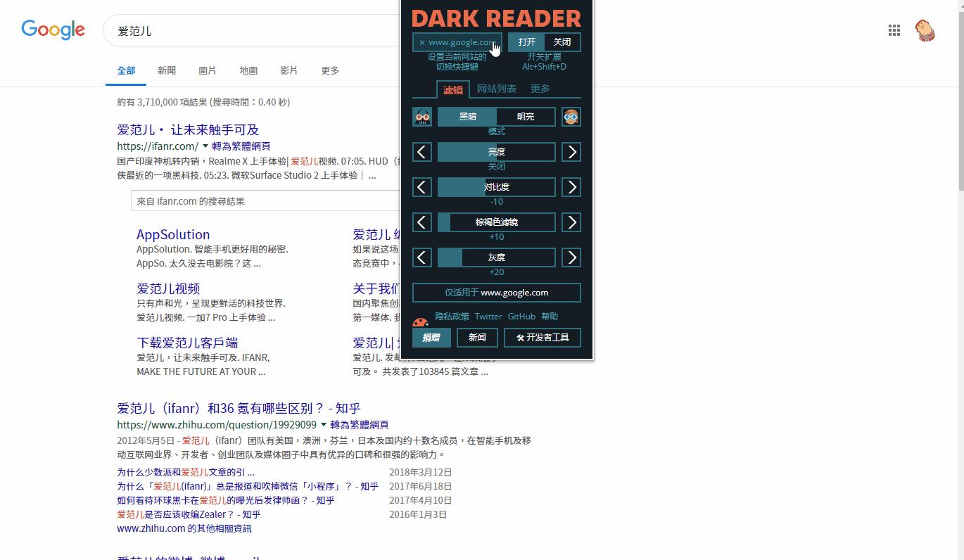Open the 爱范儿 · 让未来触手可及 result
This screenshot has width=964, height=560.
coord(188,130)
